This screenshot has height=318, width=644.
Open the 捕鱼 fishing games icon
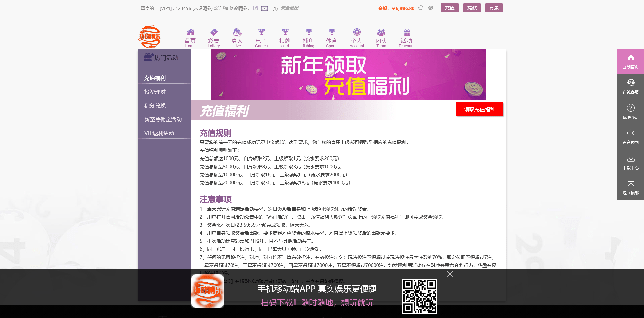(x=308, y=37)
